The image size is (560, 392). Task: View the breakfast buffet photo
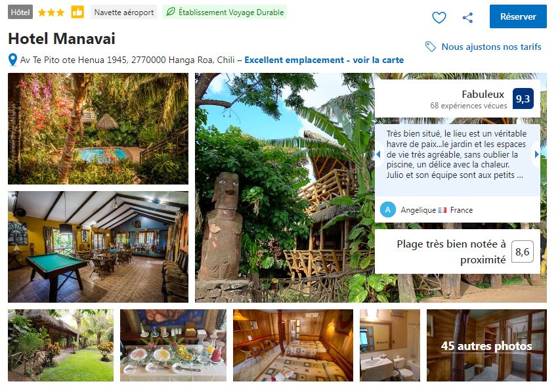click(x=173, y=345)
